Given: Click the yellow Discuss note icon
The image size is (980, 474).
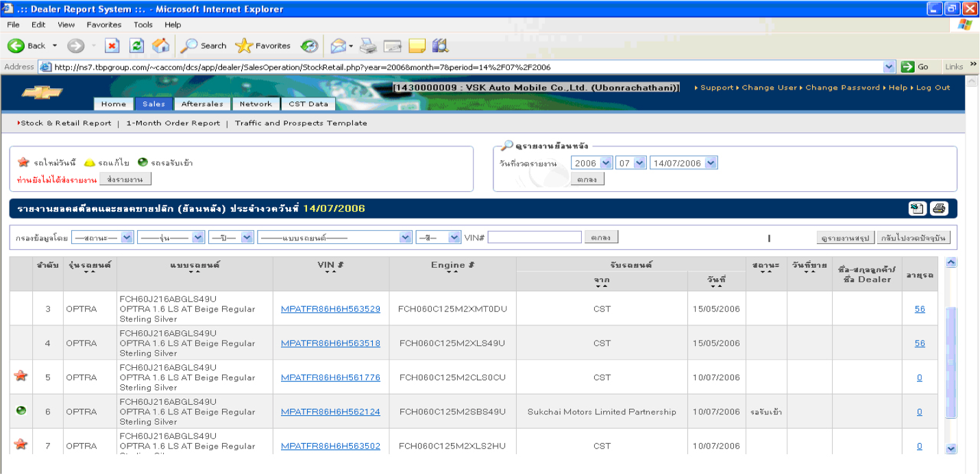Looking at the screenshot, I should coord(417,46).
